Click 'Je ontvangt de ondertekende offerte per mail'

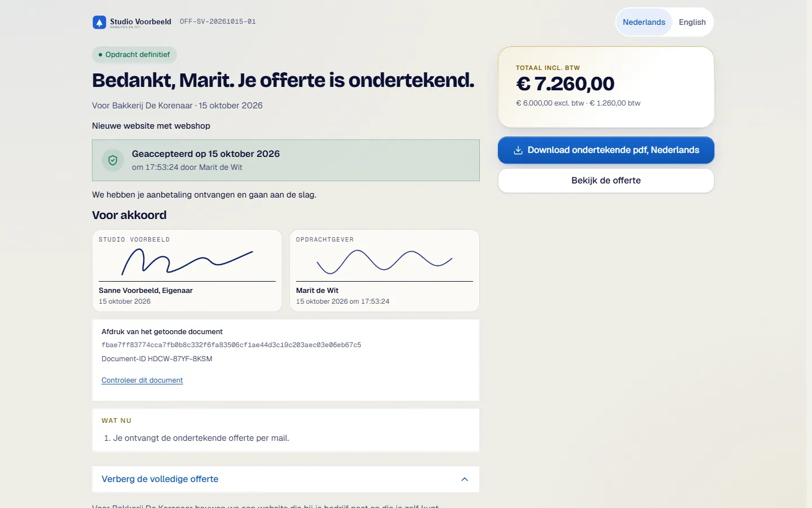201,438
